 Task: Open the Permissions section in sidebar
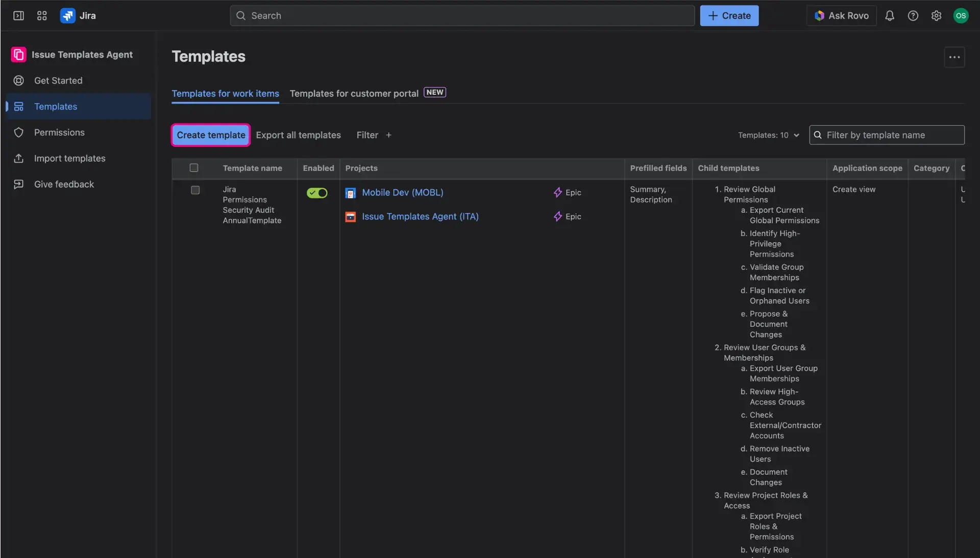click(59, 132)
